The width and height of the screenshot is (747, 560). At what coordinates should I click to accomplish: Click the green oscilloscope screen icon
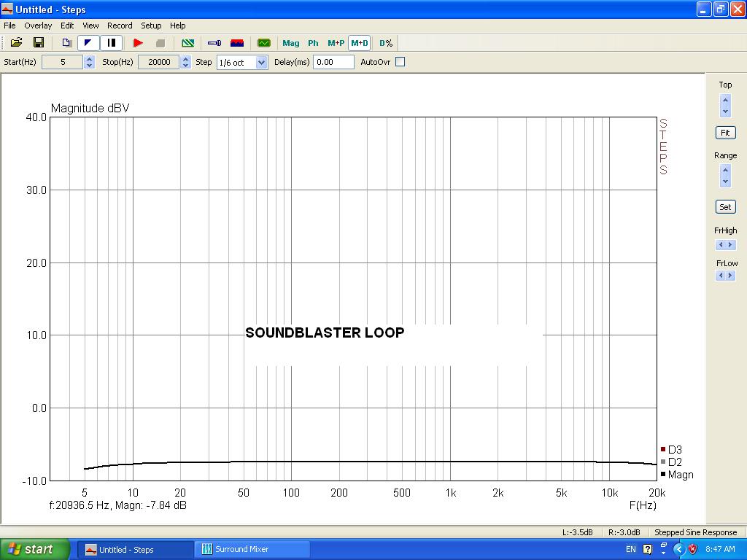pyautogui.click(x=263, y=43)
